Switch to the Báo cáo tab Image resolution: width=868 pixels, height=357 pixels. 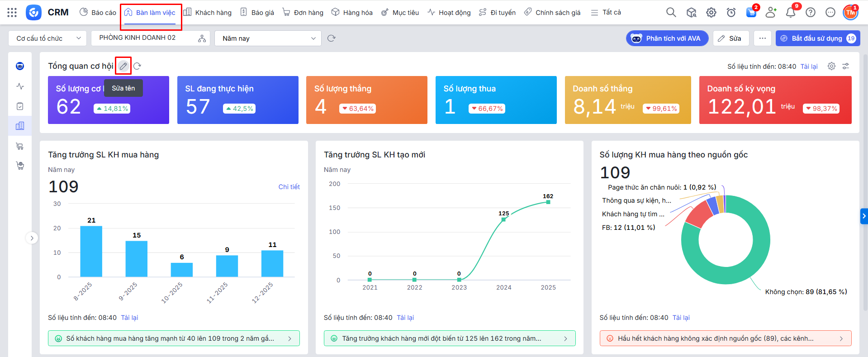98,13
